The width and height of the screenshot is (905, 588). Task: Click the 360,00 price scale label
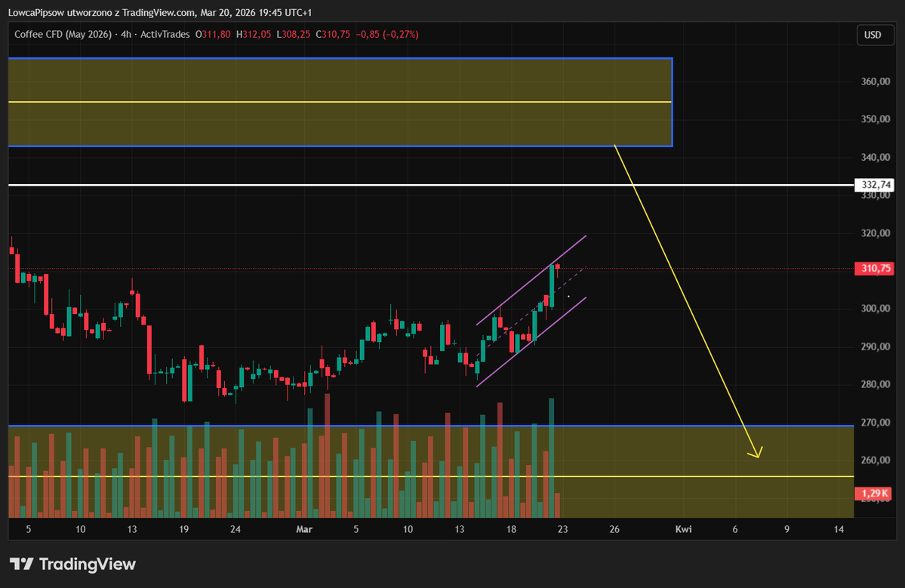pyautogui.click(x=876, y=82)
